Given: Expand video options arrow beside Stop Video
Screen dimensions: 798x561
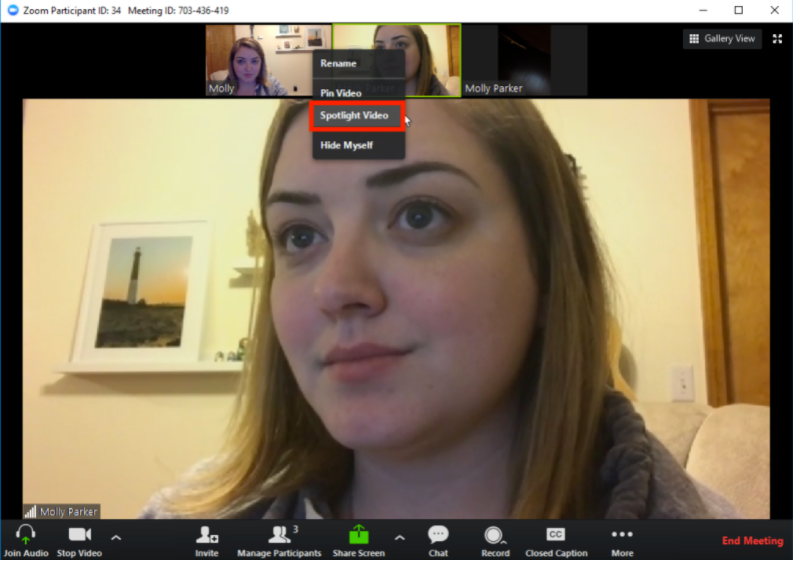Looking at the screenshot, I should 116,537.
